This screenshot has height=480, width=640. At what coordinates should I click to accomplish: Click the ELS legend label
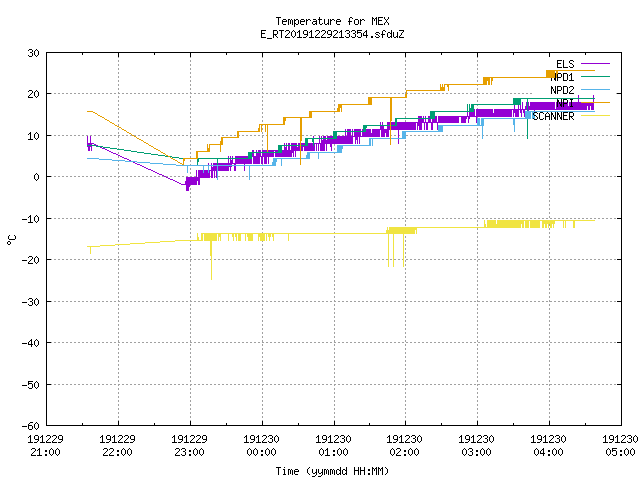(565, 64)
